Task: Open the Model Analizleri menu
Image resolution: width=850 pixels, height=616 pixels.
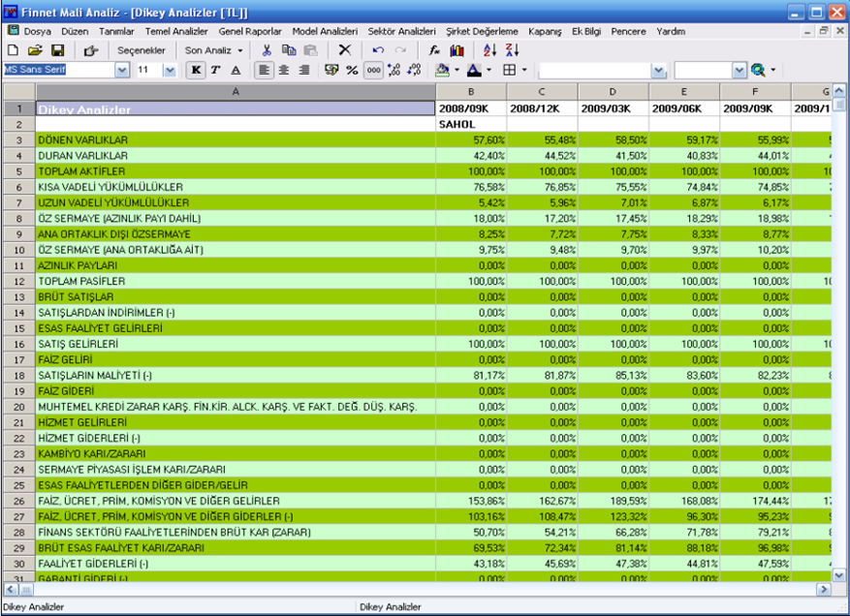Action: coord(325,31)
